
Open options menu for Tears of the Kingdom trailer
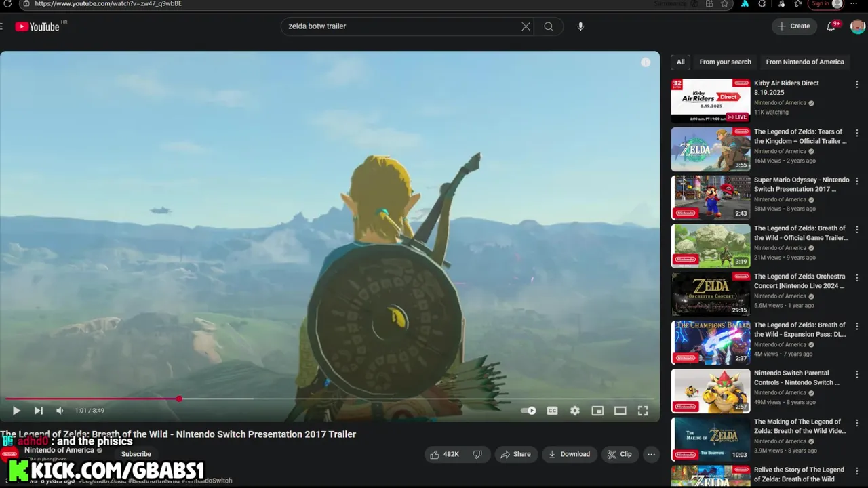tap(857, 133)
